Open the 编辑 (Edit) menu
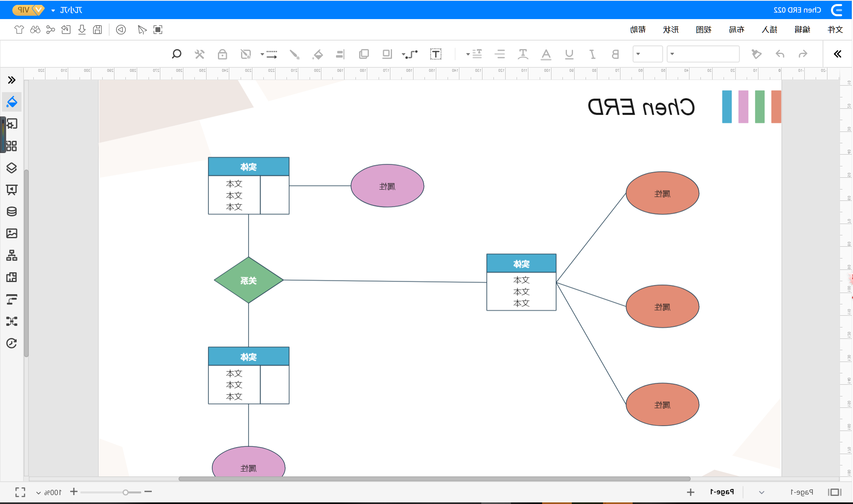853x504 pixels. (802, 30)
